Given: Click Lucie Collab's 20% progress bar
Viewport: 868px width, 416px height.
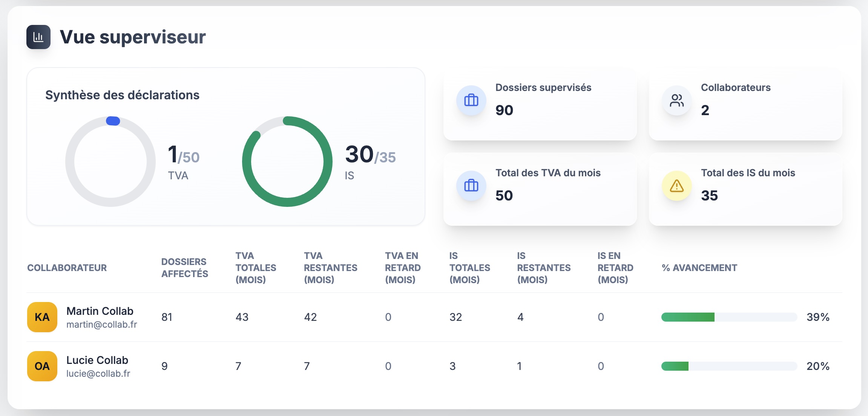Looking at the screenshot, I should pos(728,366).
